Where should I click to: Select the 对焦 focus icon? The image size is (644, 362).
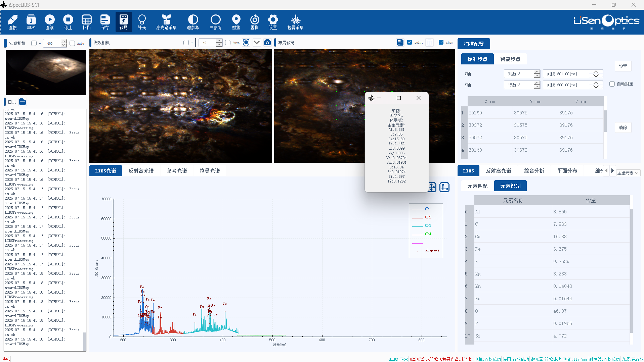pos(236,22)
